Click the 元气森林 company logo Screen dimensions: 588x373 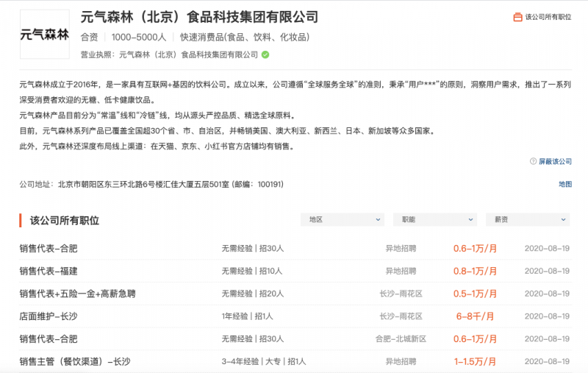[44, 34]
